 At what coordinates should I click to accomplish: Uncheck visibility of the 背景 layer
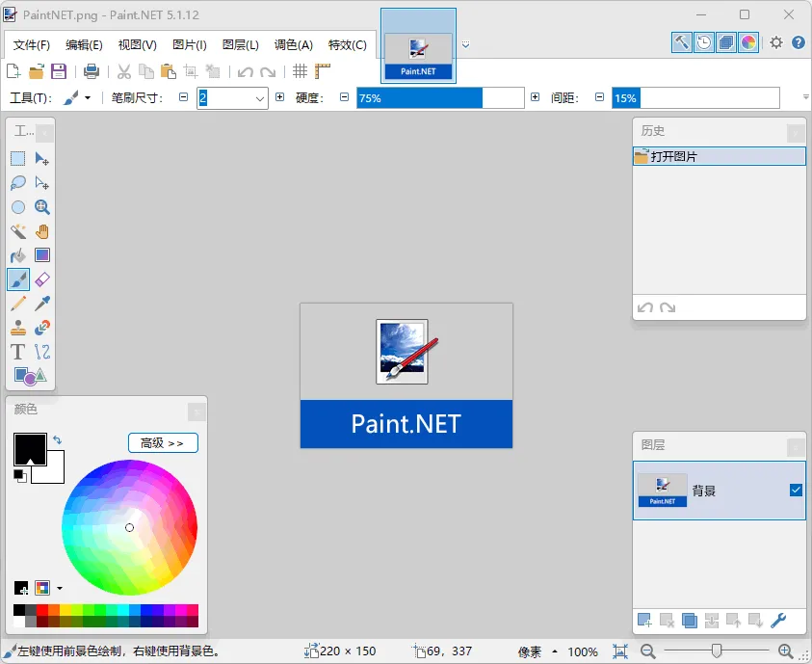coord(796,490)
